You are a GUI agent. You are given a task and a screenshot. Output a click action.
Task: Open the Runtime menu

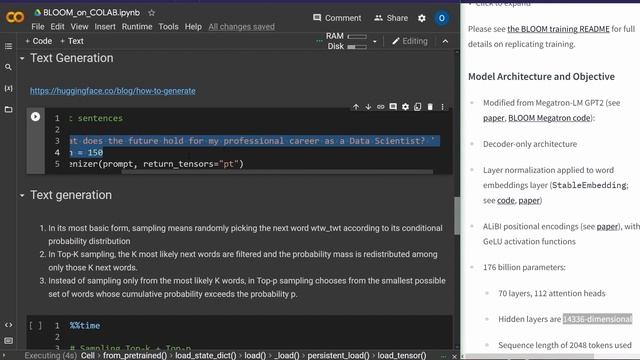(x=137, y=27)
